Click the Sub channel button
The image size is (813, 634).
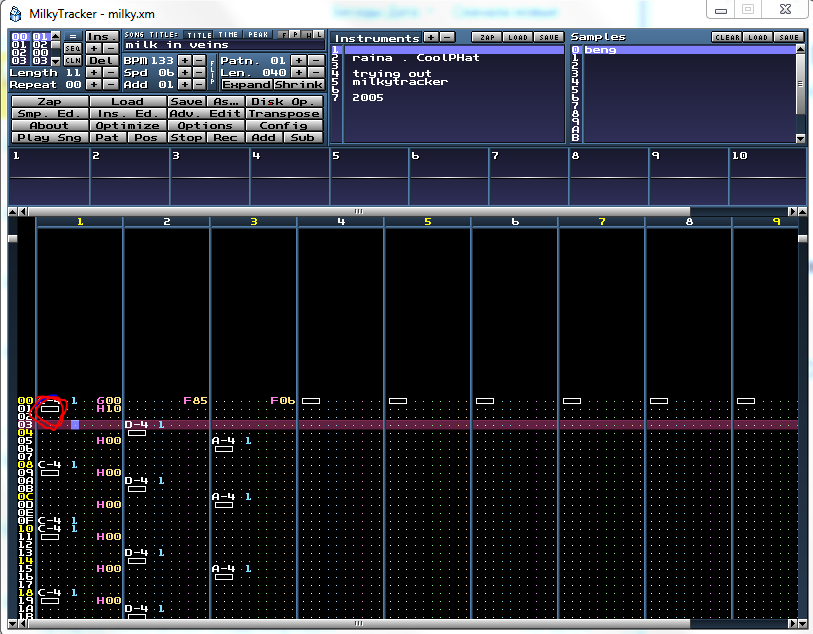[x=303, y=137]
